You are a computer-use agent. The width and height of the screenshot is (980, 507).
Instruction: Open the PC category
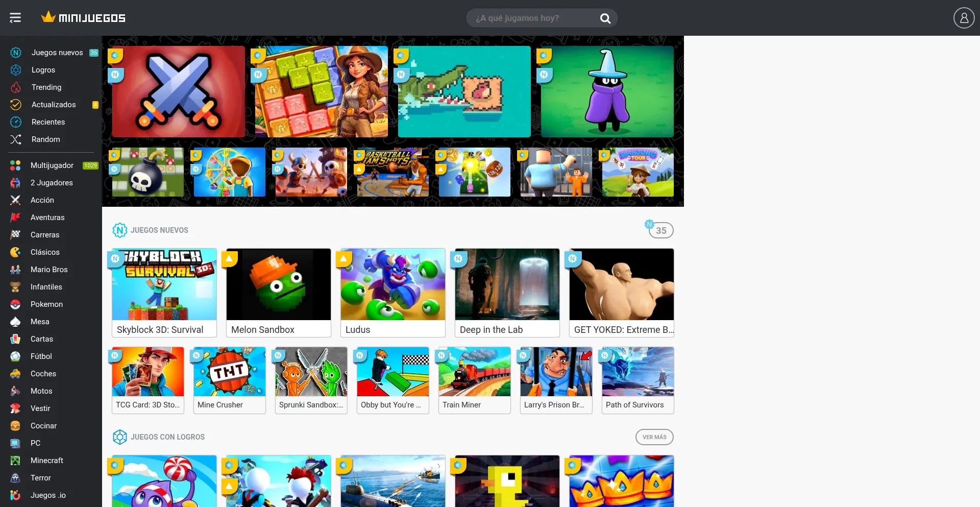pyautogui.click(x=51, y=443)
